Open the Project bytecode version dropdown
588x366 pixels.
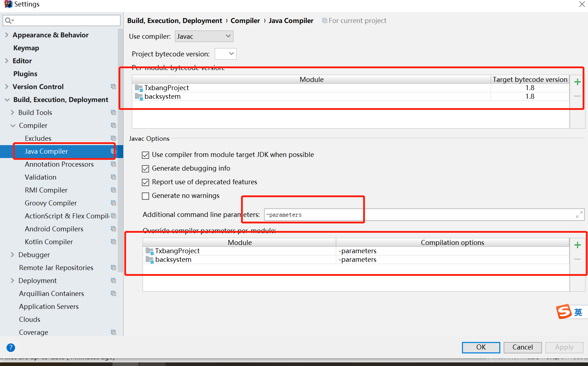pyautogui.click(x=226, y=54)
